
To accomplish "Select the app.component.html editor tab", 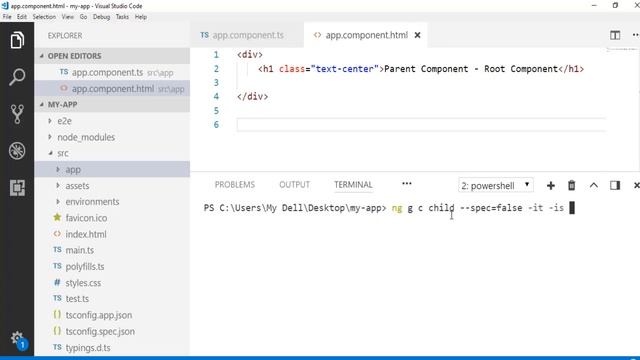I will pos(365,35).
